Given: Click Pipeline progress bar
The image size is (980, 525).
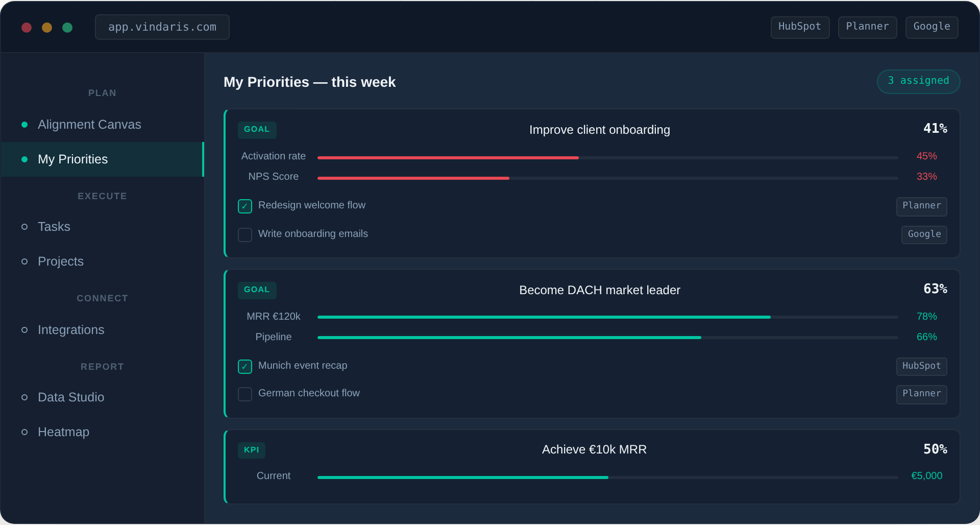Looking at the screenshot, I should tap(607, 338).
